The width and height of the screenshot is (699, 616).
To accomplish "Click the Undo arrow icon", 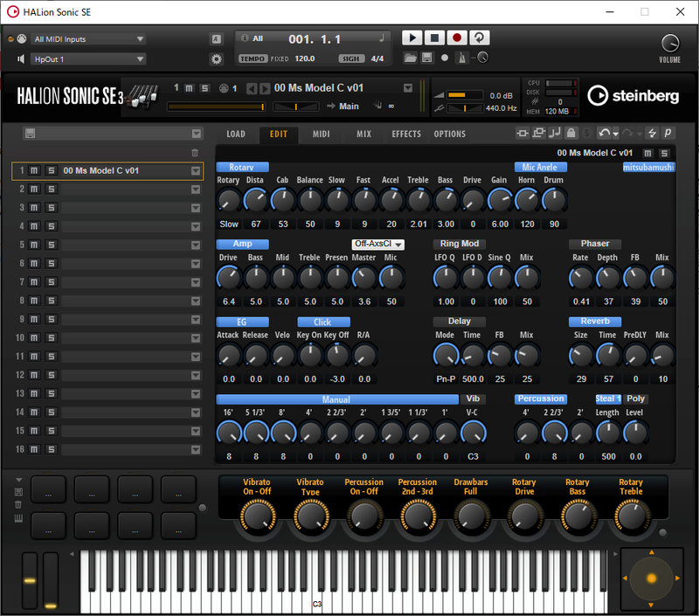I will coord(605,133).
